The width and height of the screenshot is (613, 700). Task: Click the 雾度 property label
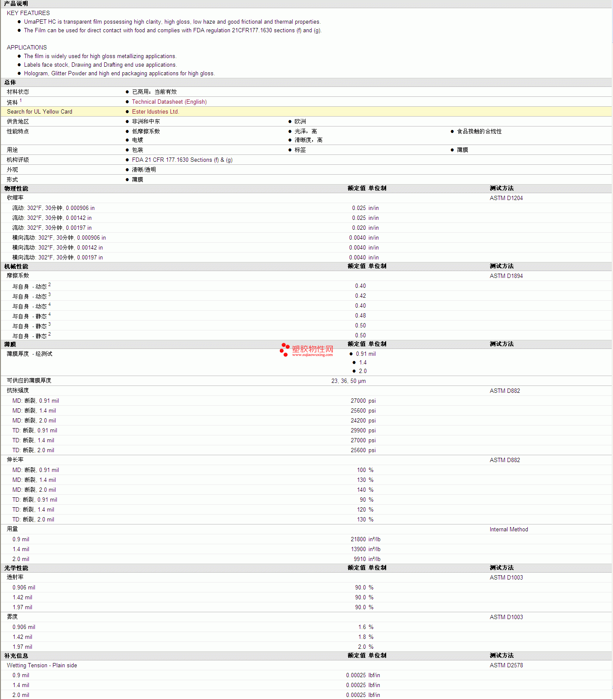pyautogui.click(x=12, y=617)
